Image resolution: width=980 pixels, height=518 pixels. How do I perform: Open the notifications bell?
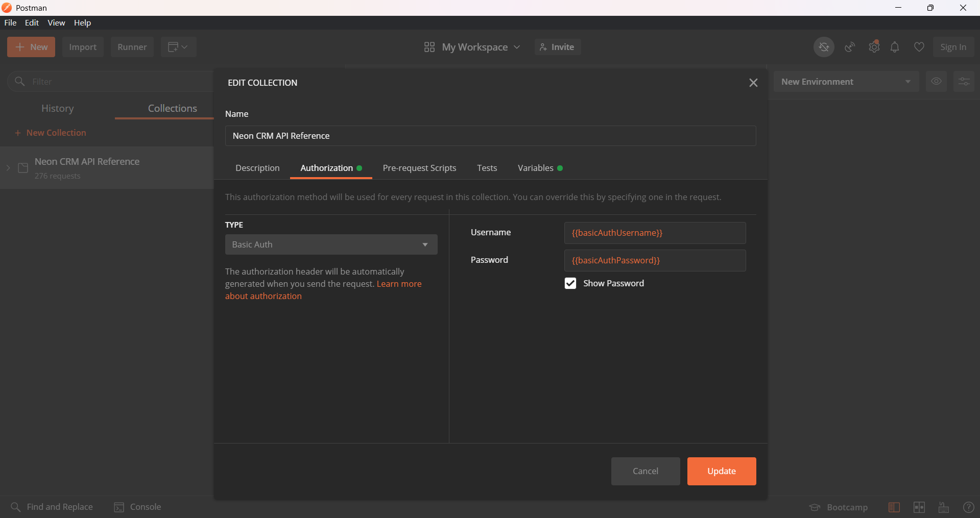pos(895,47)
